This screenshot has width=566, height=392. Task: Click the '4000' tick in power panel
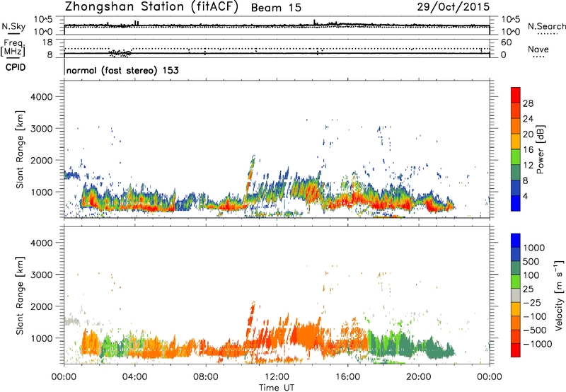(x=42, y=97)
